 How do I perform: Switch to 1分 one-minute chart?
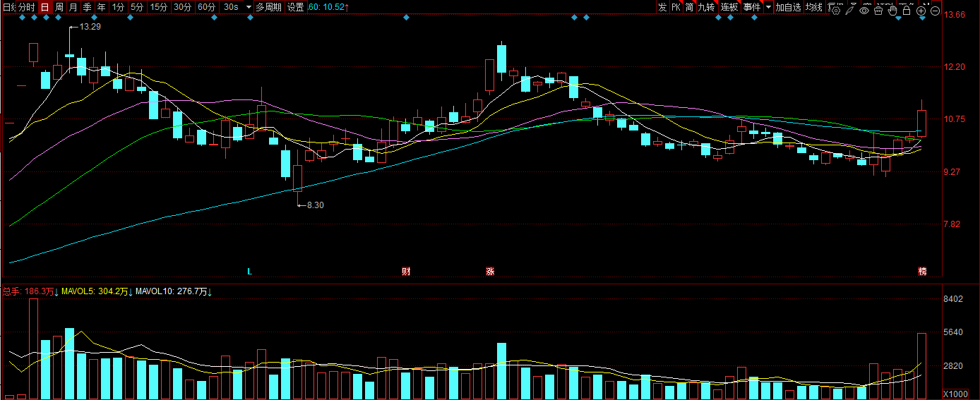(x=118, y=7)
